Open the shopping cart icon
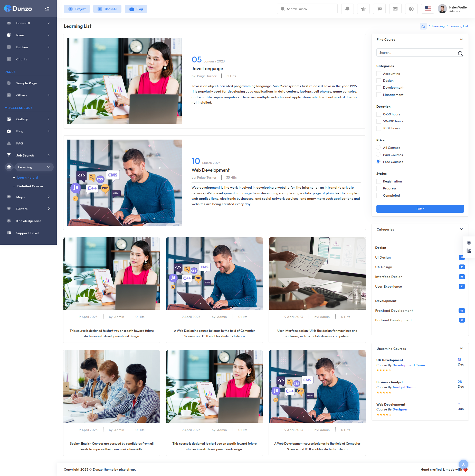Viewport: 475px width, 476px height. click(379, 9)
